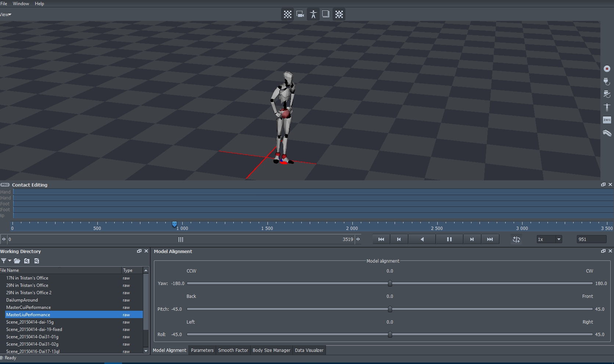Viewport: 614px width, 364px height.
Task: Open the filter dropdown arrow
Action: [10, 261]
